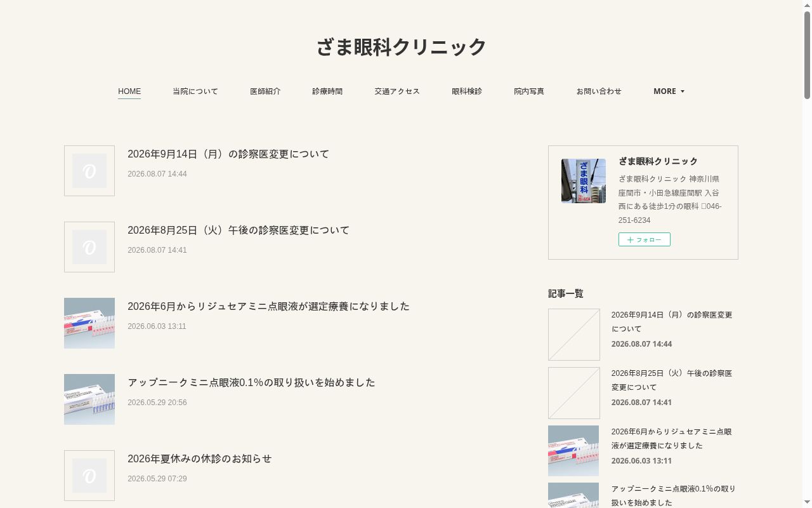The height and width of the screenshot is (508, 812).
Task: Open main article 2026年9月14日（月）の診察医変更について
Action: [x=228, y=154]
